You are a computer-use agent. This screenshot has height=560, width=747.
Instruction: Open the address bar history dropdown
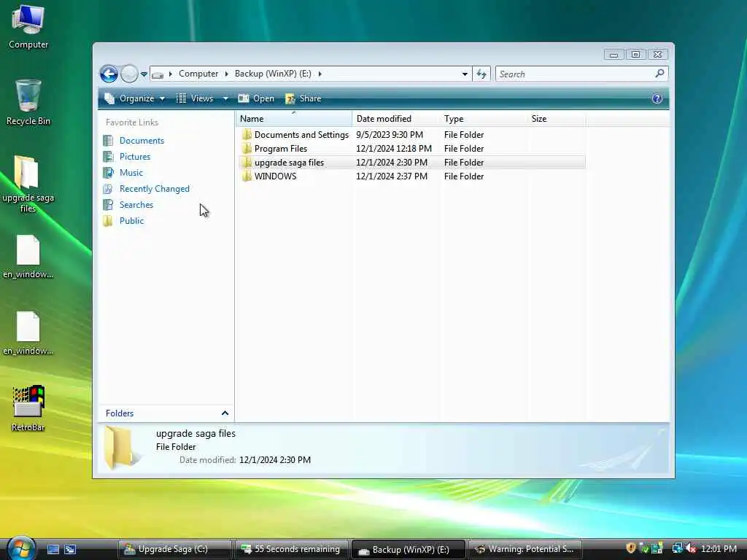click(465, 74)
